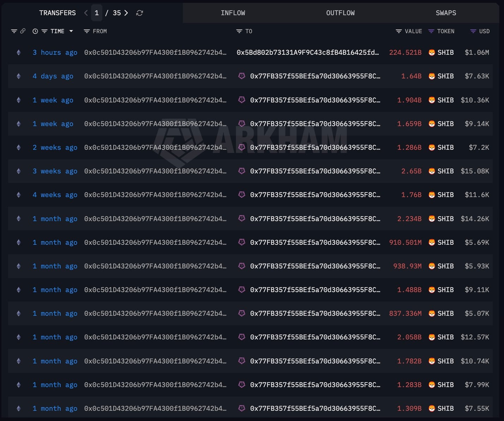Edit the page number field showing 1
Image resolution: width=504 pixels, height=421 pixels.
pos(97,13)
